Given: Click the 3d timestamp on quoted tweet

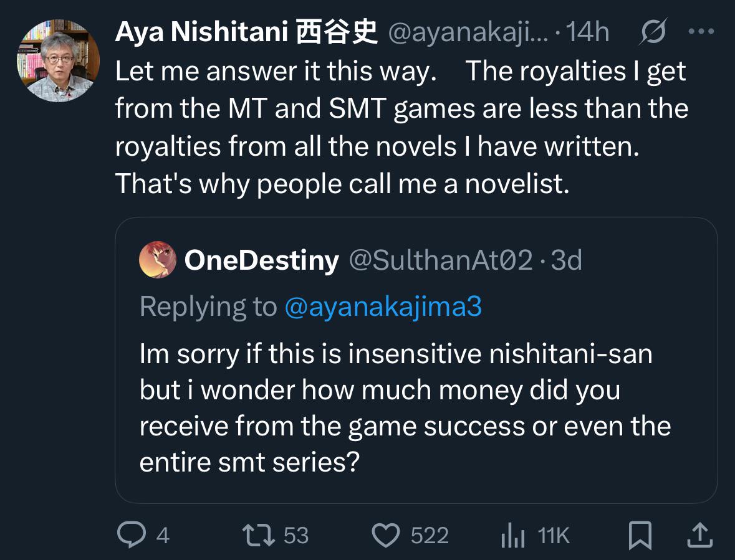Looking at the screenshot, I should [565, 260].
